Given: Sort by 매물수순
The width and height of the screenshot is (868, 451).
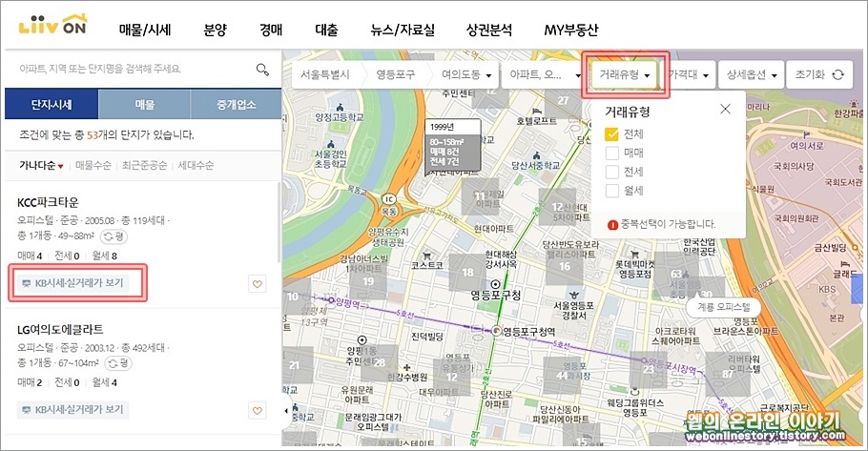Looking at the screenshot, I should [x=93, y=166].
